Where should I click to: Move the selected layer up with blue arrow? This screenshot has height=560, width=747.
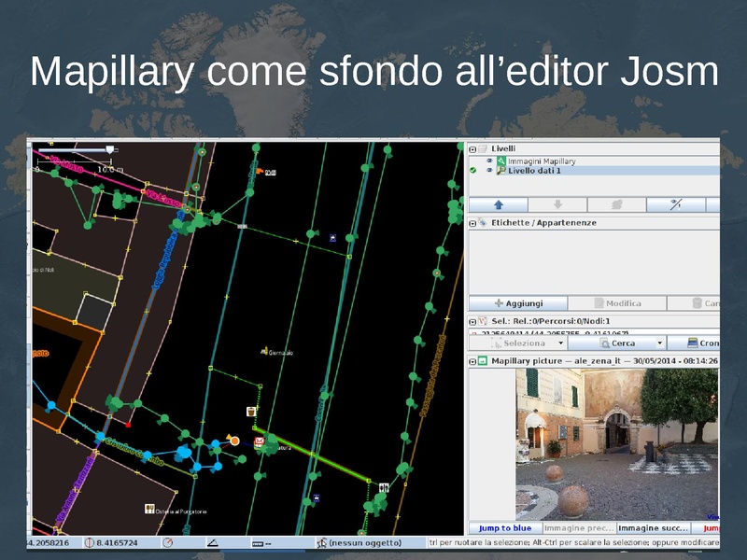pyautogui.click(x=498, y=204)
